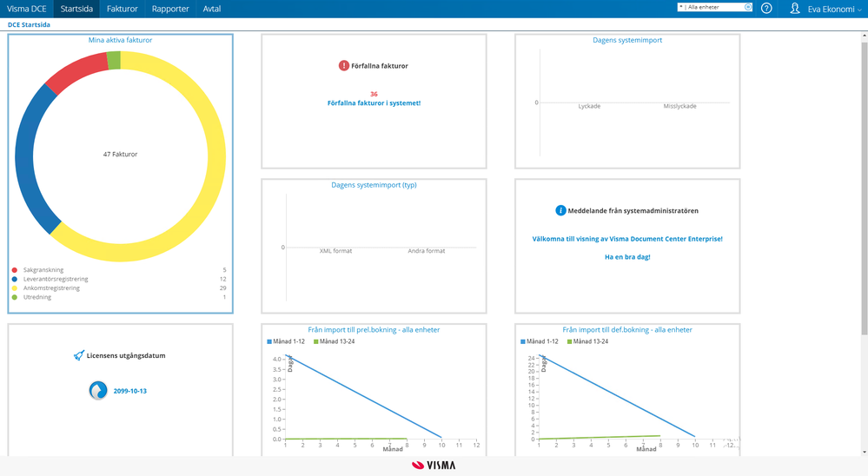Viewport: 868px width, 476px height.
Task: Click the page scrollbar up arrow
Action: [x=865, y=36]
